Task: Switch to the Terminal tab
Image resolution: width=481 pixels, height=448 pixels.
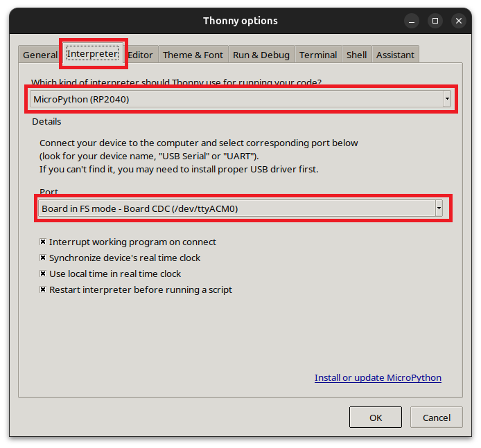Action: coord(318,55)
